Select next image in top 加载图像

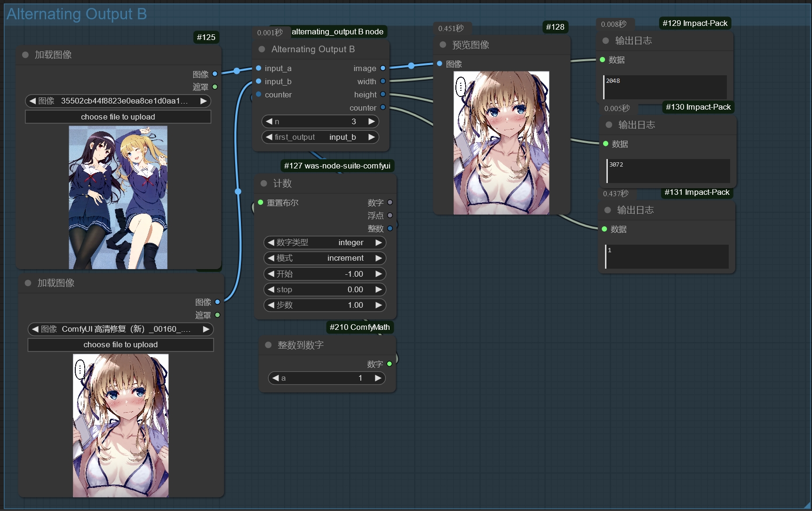pyautogui.click(x=204, y=101)
